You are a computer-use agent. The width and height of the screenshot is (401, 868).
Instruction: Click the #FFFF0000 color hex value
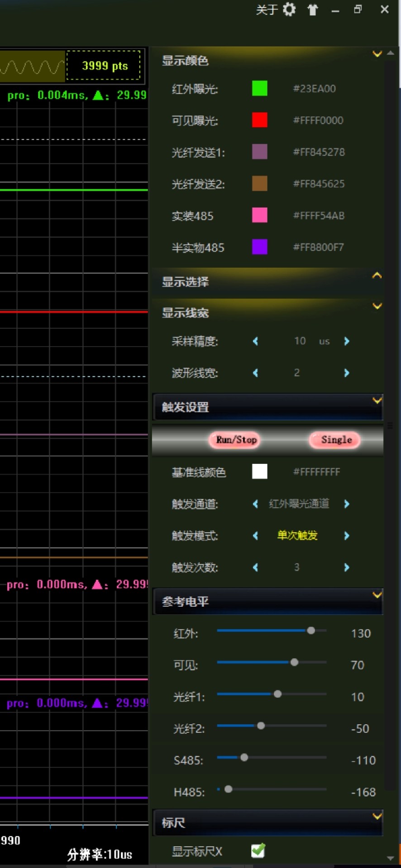coord(318,120)
